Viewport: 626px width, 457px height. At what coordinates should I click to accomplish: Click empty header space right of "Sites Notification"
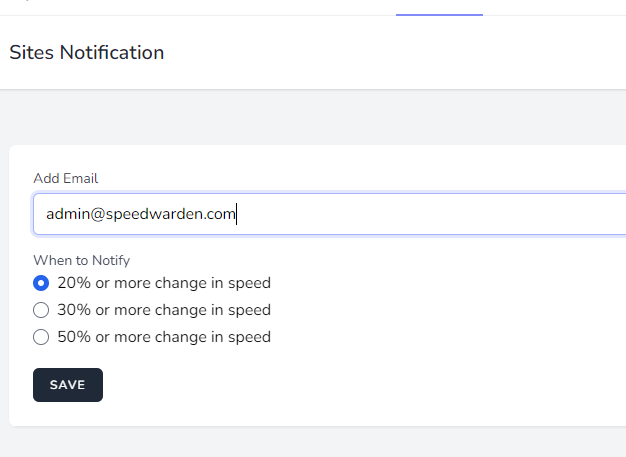click(400, 53)
